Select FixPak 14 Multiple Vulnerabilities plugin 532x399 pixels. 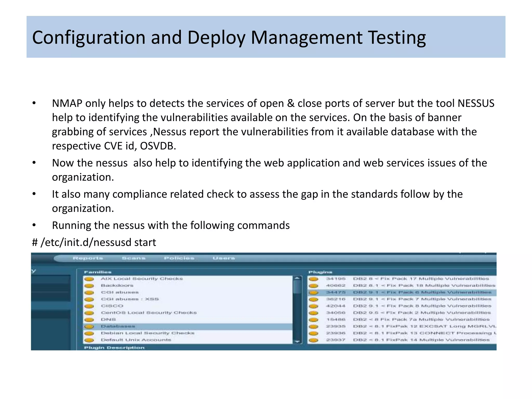[402, 340]
